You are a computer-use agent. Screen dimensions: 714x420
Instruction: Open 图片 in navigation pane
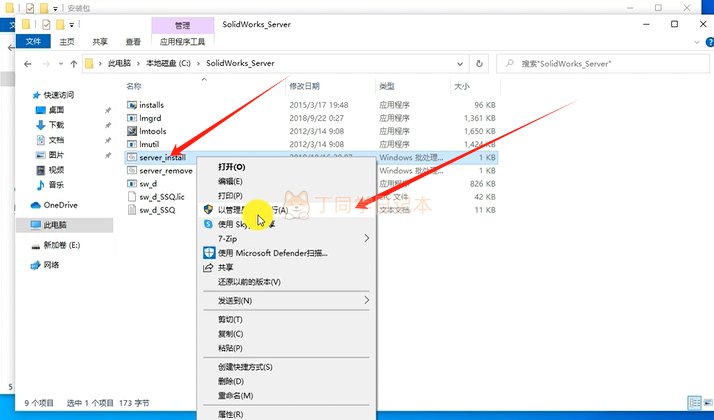click(56, 155)
